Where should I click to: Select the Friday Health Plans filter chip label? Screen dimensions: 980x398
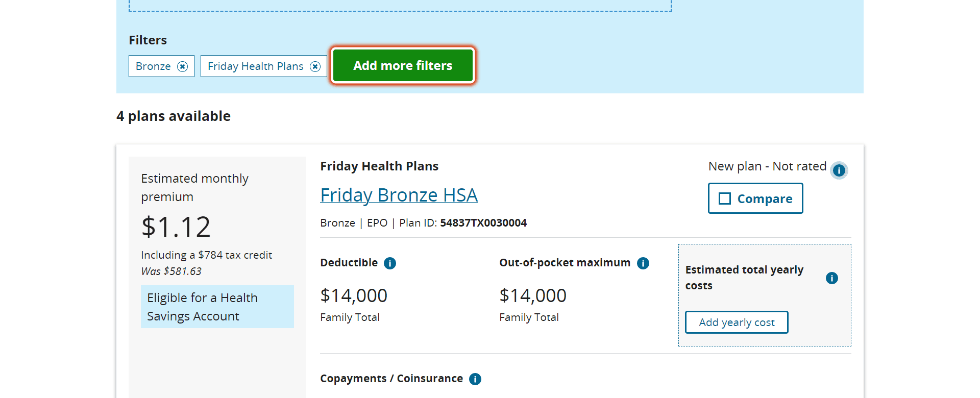256,66
